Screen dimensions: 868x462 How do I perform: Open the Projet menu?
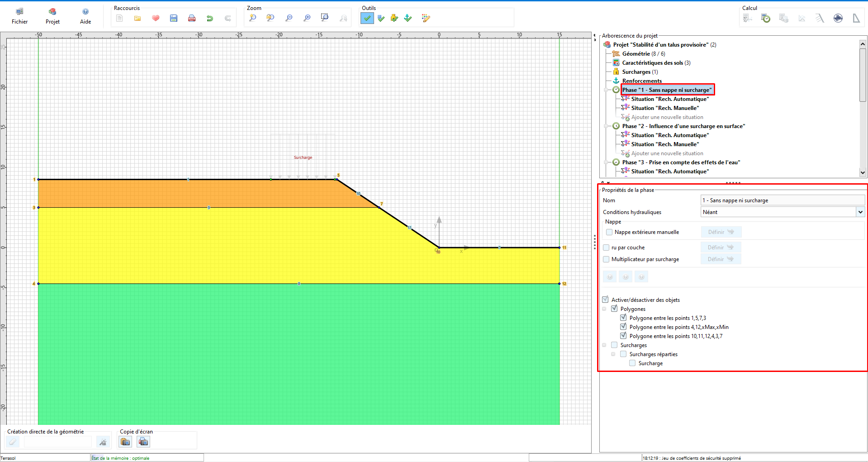52,16
